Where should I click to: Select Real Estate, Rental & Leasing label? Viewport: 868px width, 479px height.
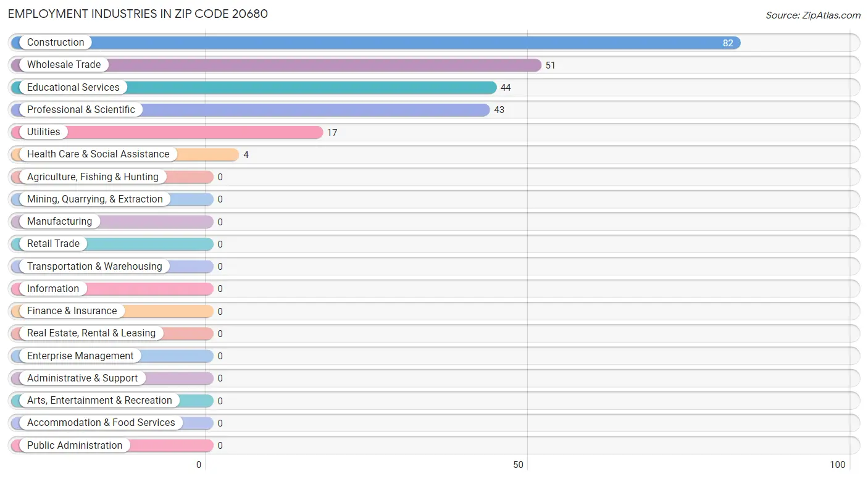pyautogui.click(x=91, y=333)
